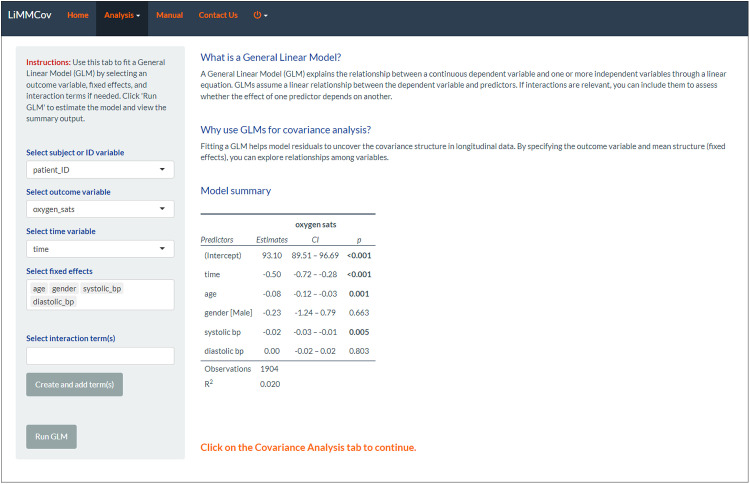The width and height of the screenshot is (750, 484).
Task: Click the 'Model summary' heading
Action: click(x=236, y=191)
